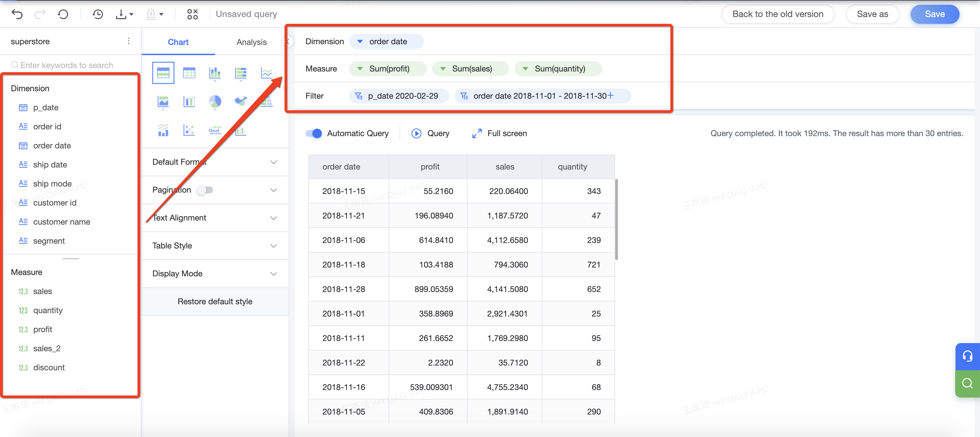Click the green search magnifier button
The width and height of the screenshot is (980, 437).
click(x=967, y=383)
